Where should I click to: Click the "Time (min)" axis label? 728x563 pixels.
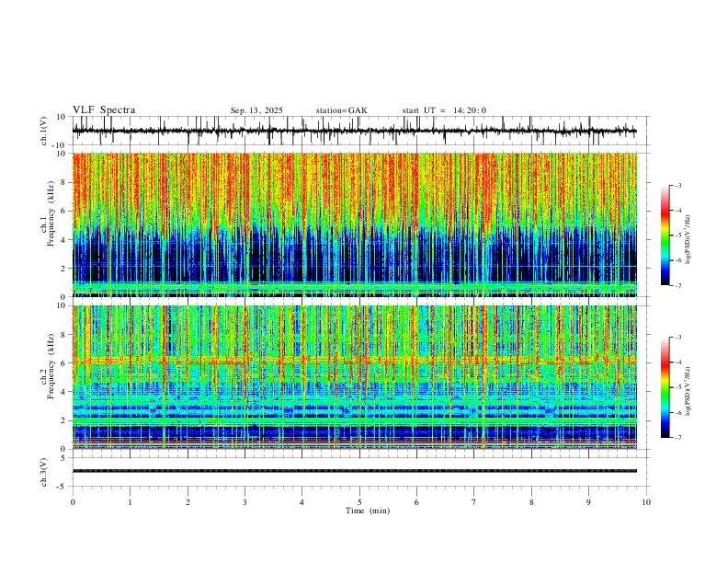click(x=368, y=511)
